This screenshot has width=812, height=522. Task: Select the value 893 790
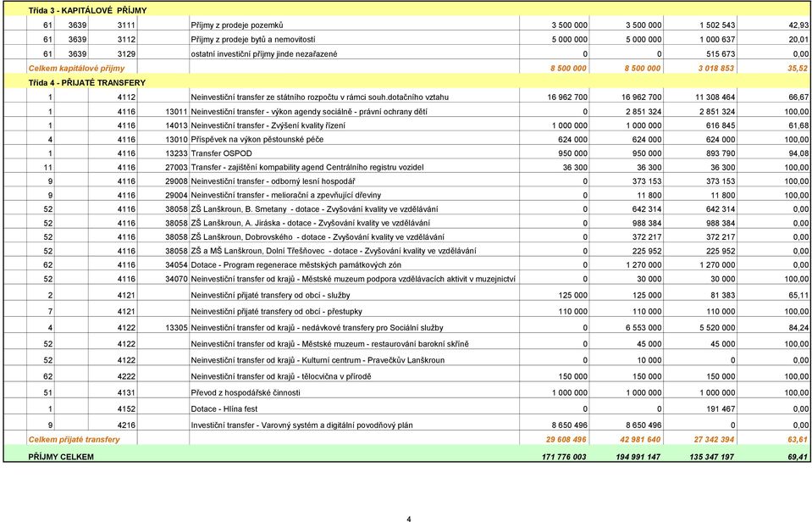coord(721,153)
